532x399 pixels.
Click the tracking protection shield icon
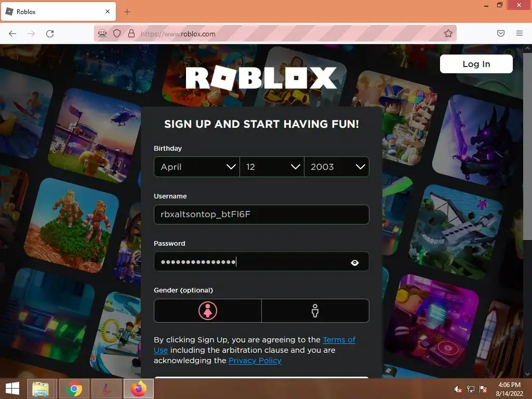coord(117,33)
